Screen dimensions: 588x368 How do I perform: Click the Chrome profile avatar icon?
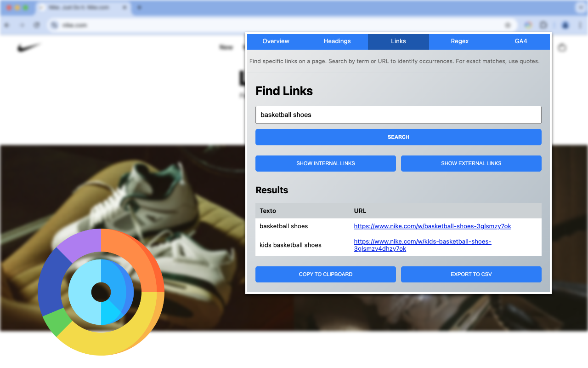click(565, 25)
